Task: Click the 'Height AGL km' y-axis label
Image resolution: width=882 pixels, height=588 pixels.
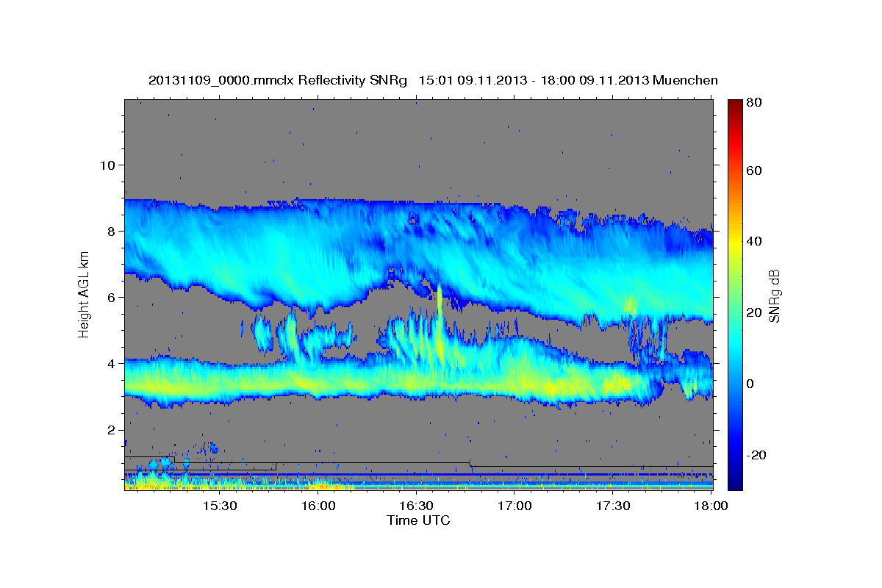Action: pos(85,294)
